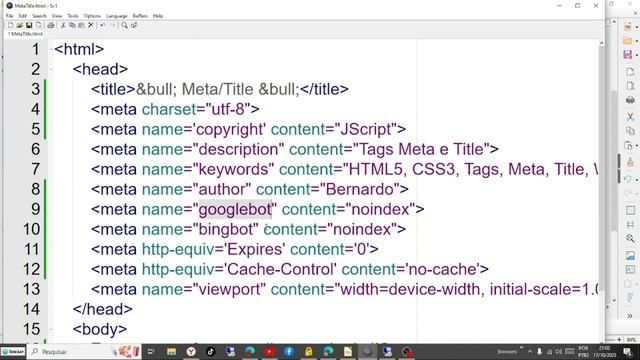Open the Options menu
The image size is (640, 360).
[92, 16]
